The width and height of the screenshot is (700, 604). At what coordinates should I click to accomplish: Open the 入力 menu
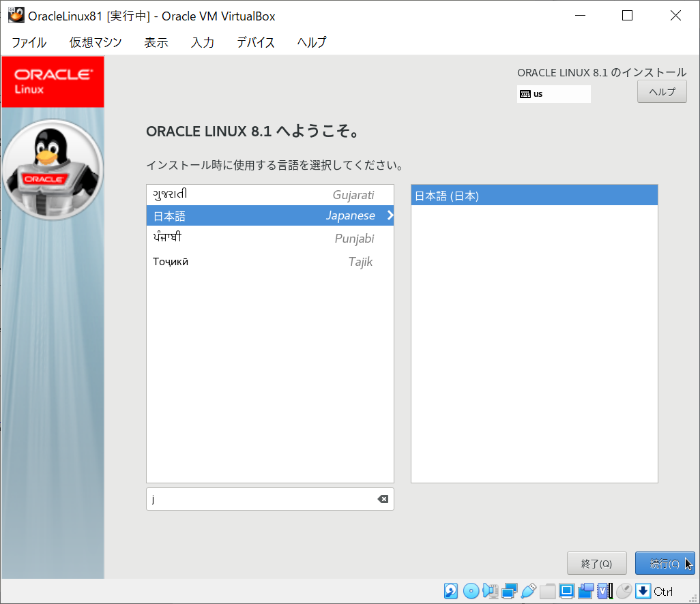(x=202, y=42)
